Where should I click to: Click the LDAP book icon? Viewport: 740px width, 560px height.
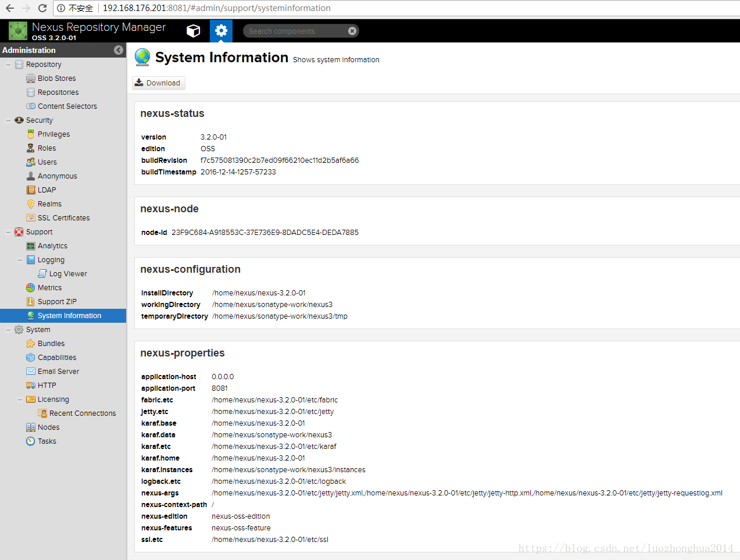[31, 190]
